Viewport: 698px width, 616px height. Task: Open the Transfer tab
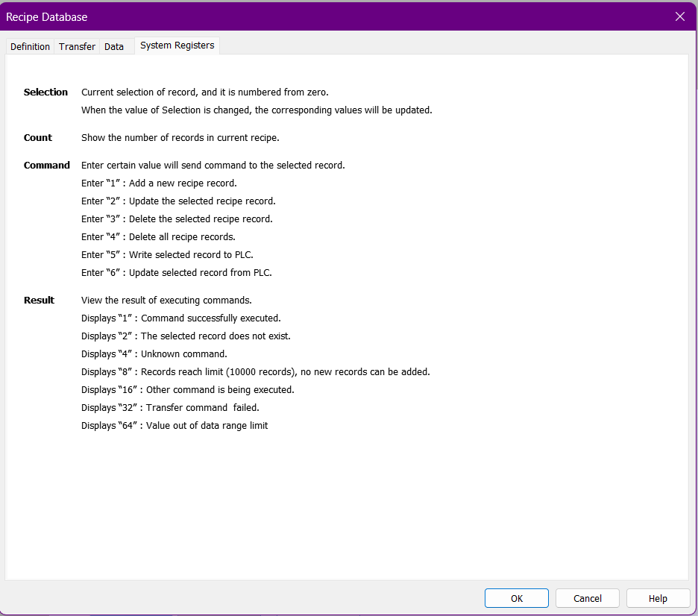pyautogui.click(x=77, y=46)
